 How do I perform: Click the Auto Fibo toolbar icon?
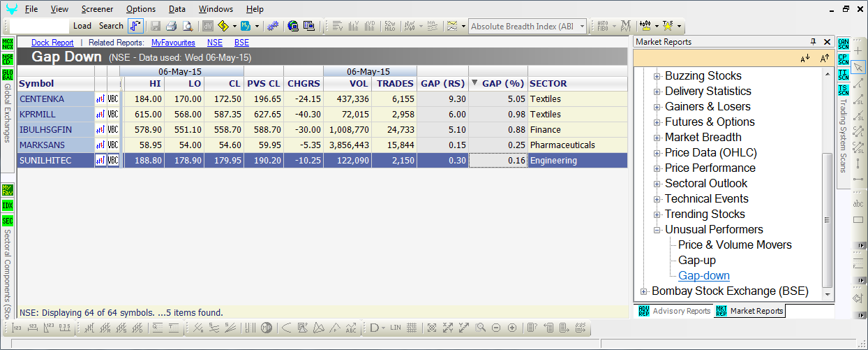coord(603,26)
